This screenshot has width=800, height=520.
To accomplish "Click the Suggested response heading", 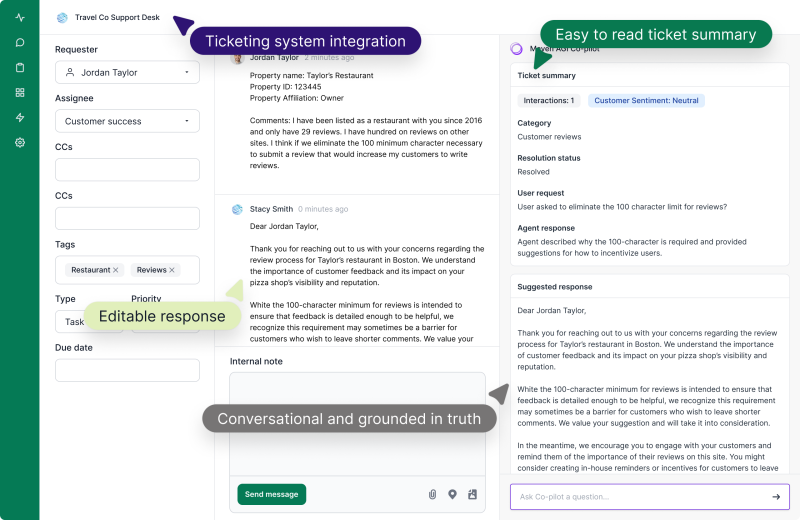I will click(x=555, y=287).
